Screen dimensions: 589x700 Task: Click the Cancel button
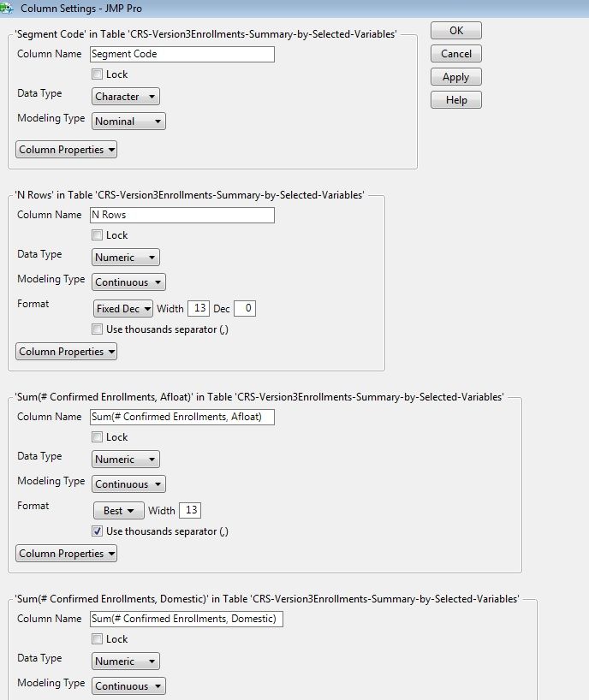click(x=455, y=53)
